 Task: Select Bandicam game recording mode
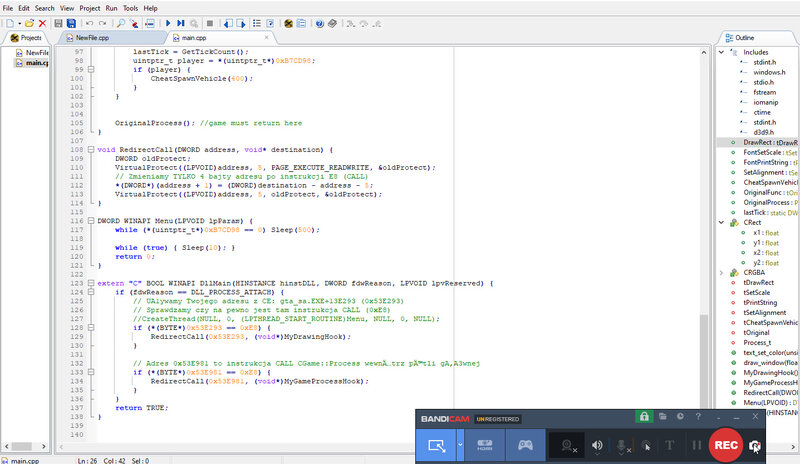(526, 446)
